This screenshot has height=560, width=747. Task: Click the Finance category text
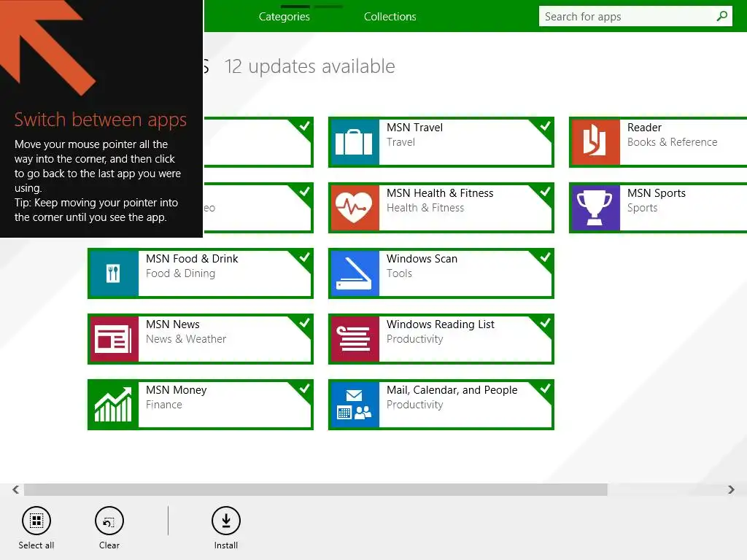tap(164, 405)
